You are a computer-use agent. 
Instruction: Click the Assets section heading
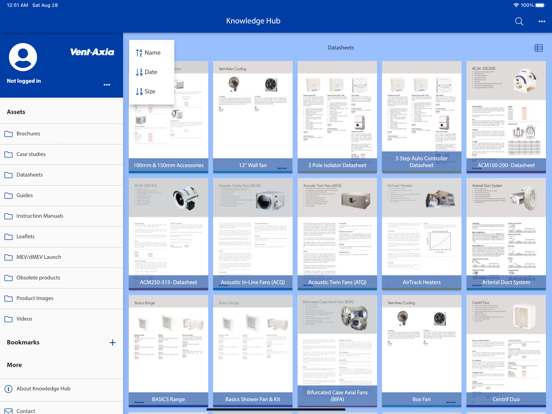(x=16, y=112)
